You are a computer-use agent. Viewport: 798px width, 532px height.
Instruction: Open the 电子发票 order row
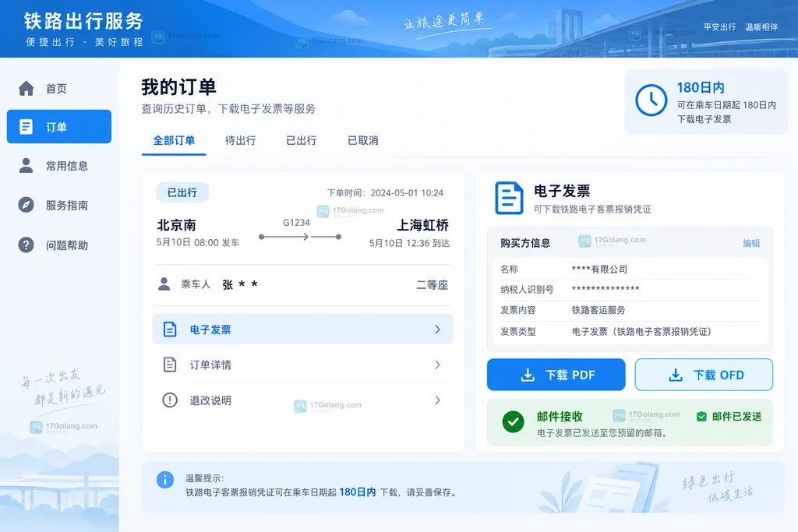[303, 329]
